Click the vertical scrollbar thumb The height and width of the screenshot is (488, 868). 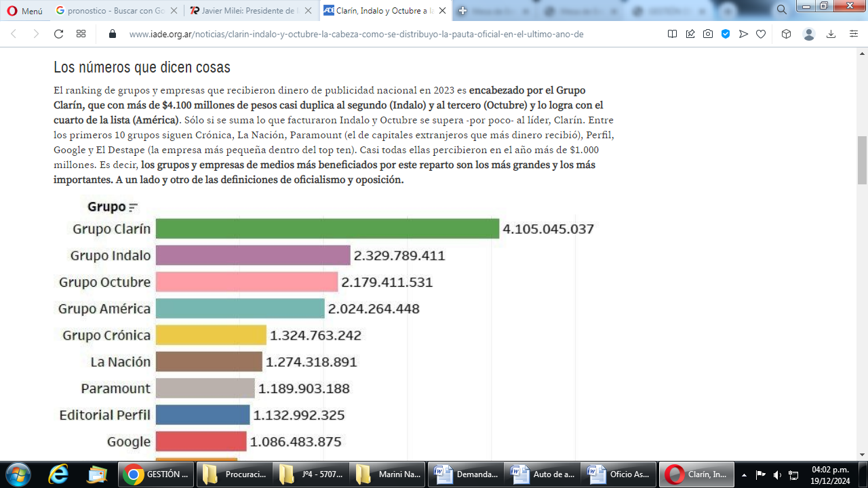[862, 160]
